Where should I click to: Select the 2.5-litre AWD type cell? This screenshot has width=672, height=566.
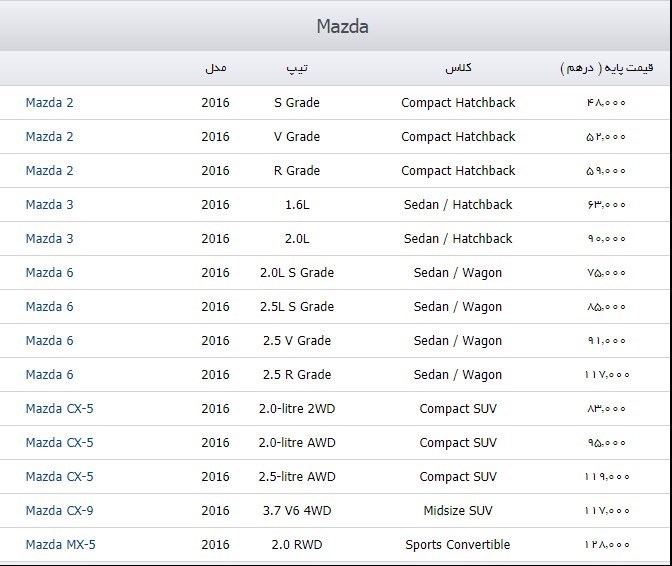point(297,476)
